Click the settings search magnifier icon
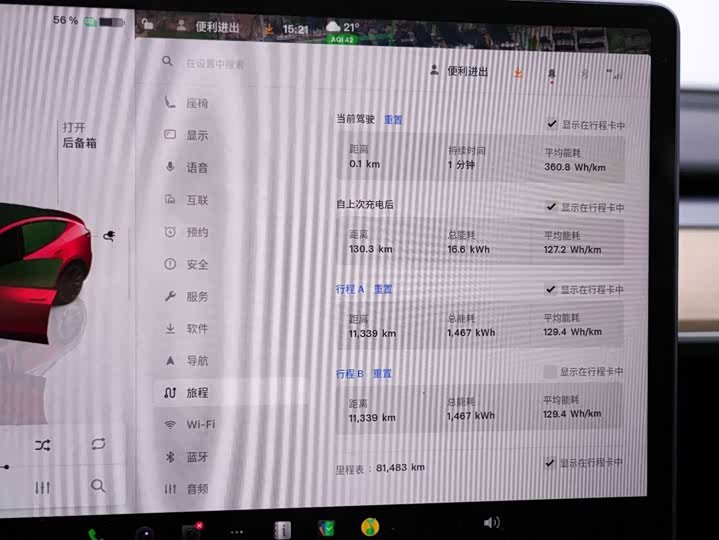The width and height of the screenshot is (719, 540). (167, 61)
